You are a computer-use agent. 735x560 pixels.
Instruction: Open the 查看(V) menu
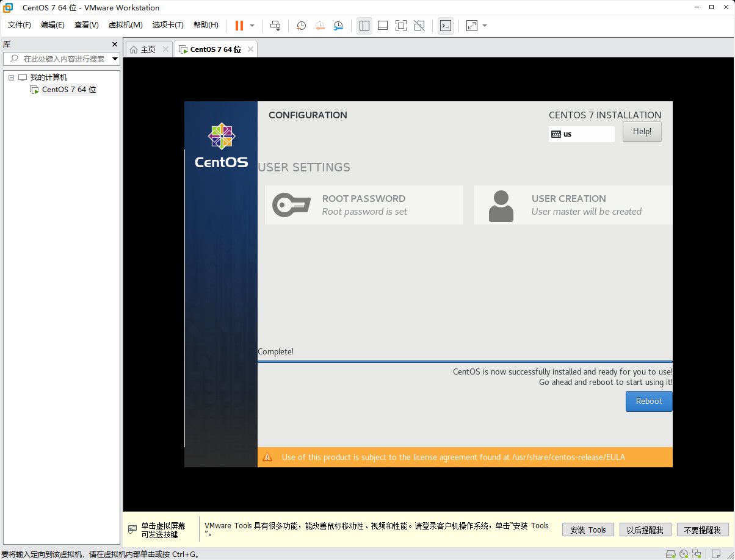[87, 25]
